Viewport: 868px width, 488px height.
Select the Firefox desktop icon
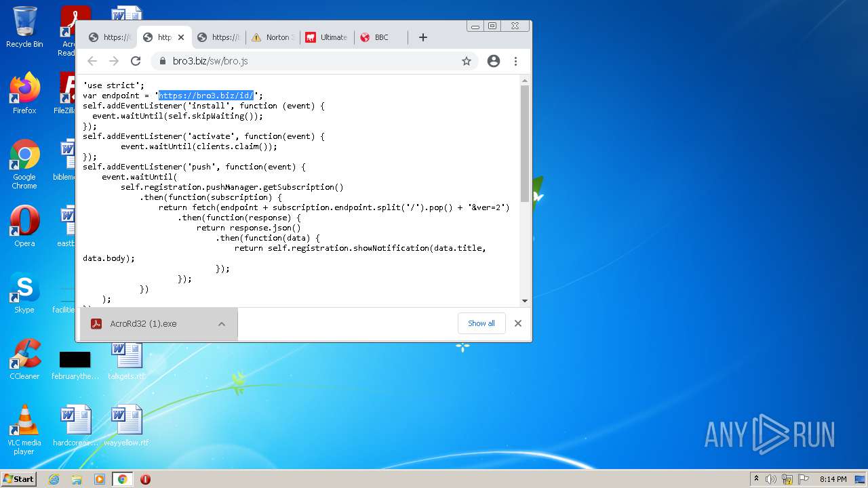point(24,94)
